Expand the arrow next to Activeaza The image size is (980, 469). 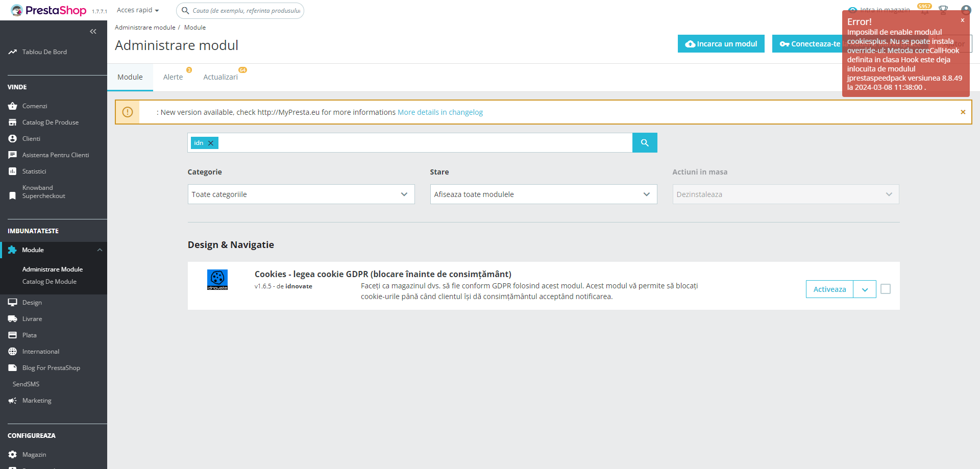(x=865, y=289)
